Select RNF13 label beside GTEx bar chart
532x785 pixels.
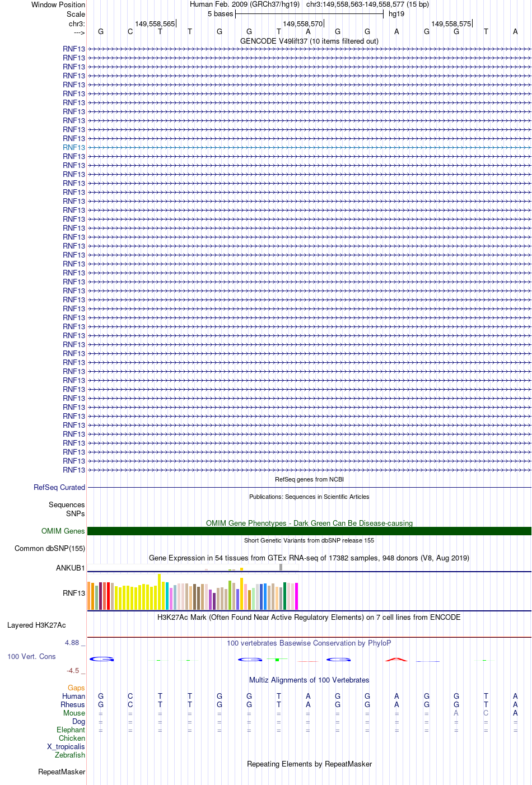pyautogui.click(x=74, y=594)
